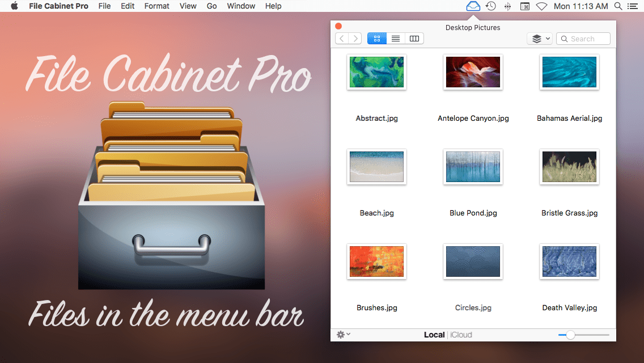Open the Bluetooth menu bar icon

pos(507,6)
